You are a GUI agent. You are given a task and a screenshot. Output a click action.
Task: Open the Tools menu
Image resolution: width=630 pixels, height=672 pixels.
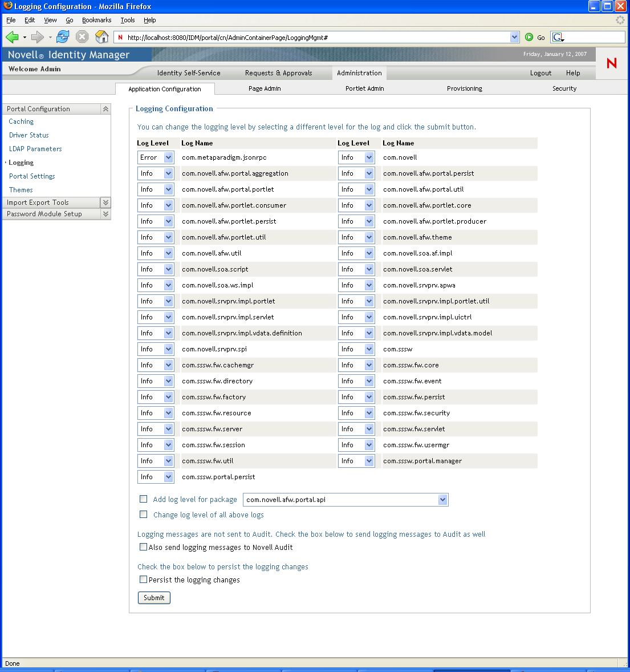pyautogui.click(x=128, y=20)
